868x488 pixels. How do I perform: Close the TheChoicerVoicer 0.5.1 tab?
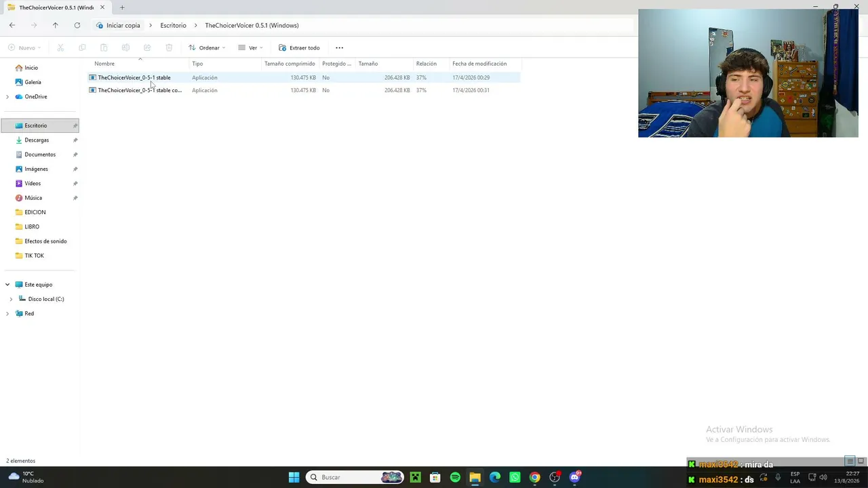pyautogui.click(x=102, y=7)
